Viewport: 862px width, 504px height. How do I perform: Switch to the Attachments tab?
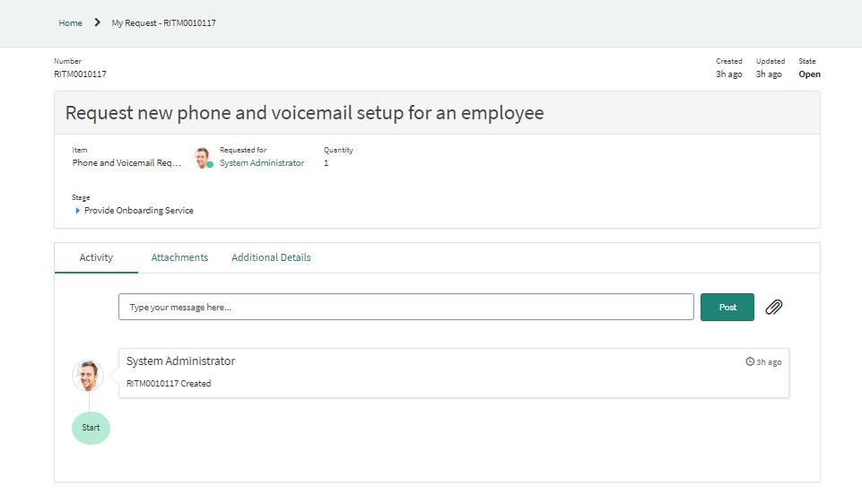click(x=179, y=257)
